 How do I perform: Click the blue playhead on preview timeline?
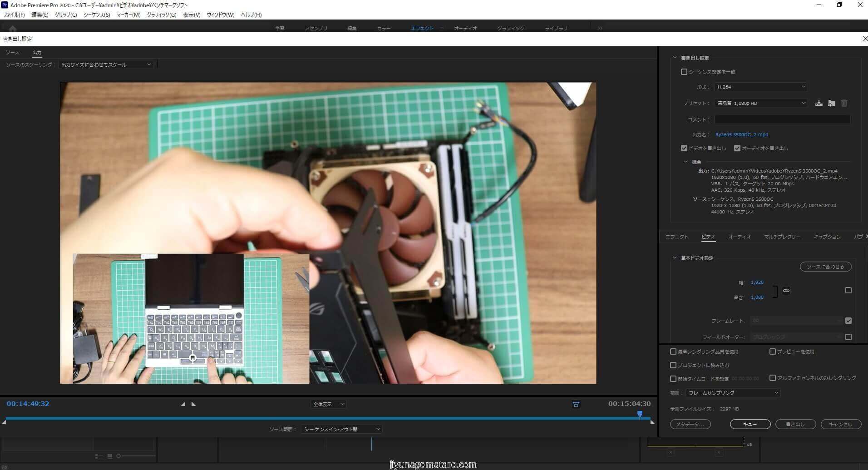640,414
